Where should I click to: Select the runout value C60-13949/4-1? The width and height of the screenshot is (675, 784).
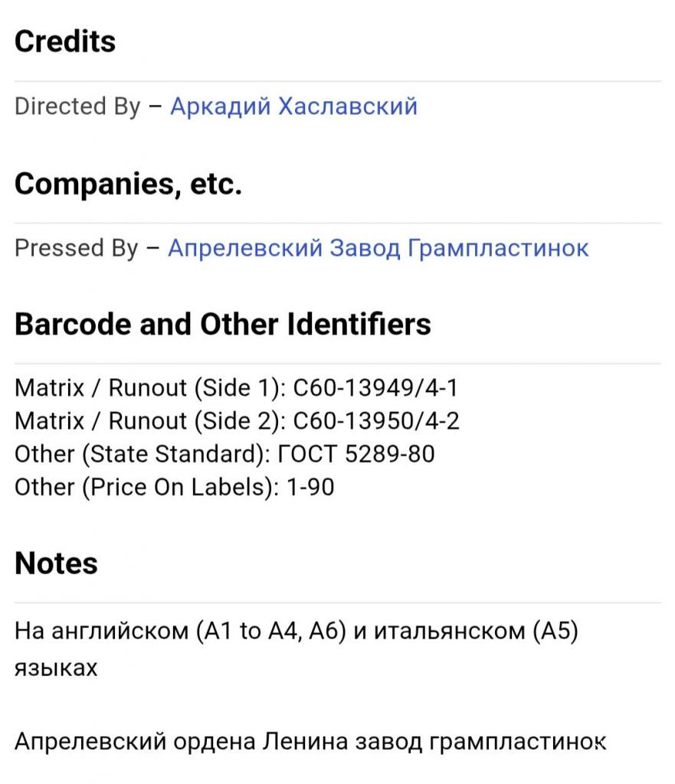(375, 388)
